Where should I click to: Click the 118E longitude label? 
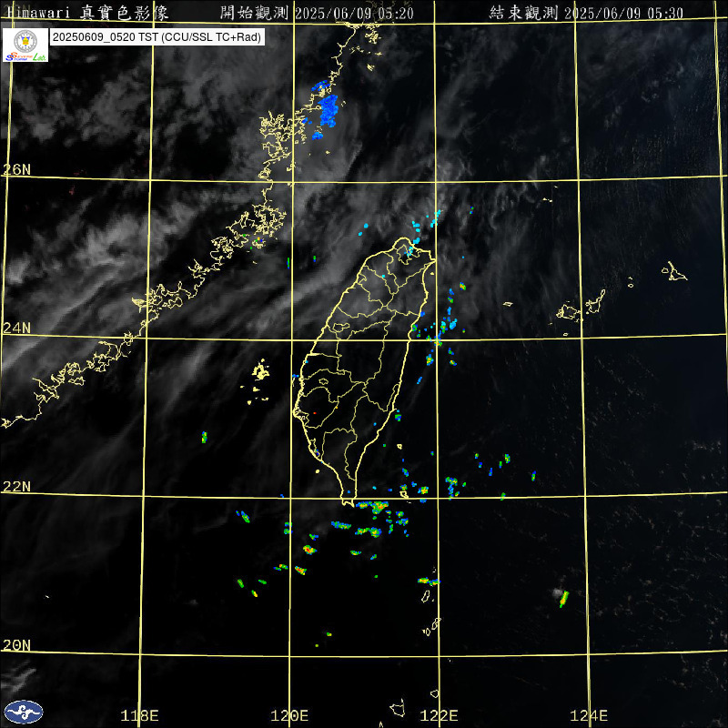pyautogui.click(x=139, y=715)
